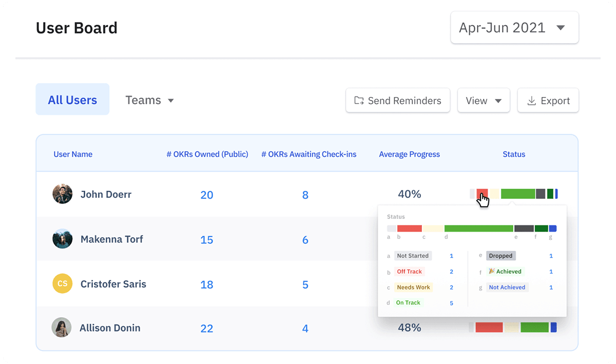
Task: Select the Dropped status label
Action: [x=500, y=255]
